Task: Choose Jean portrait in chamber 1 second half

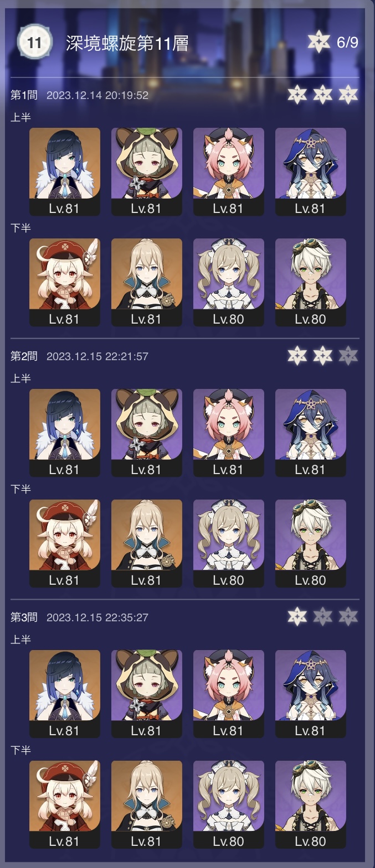Action: (x=147, y=283)
